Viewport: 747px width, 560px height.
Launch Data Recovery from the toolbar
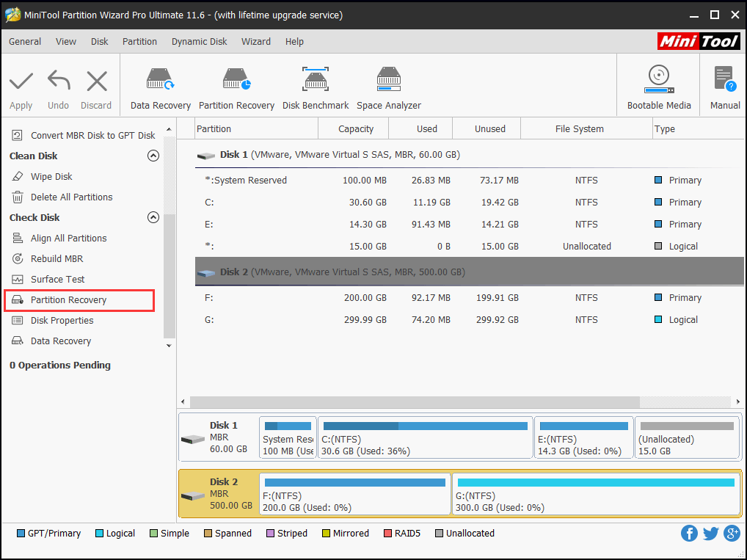(x=161, y=89)
